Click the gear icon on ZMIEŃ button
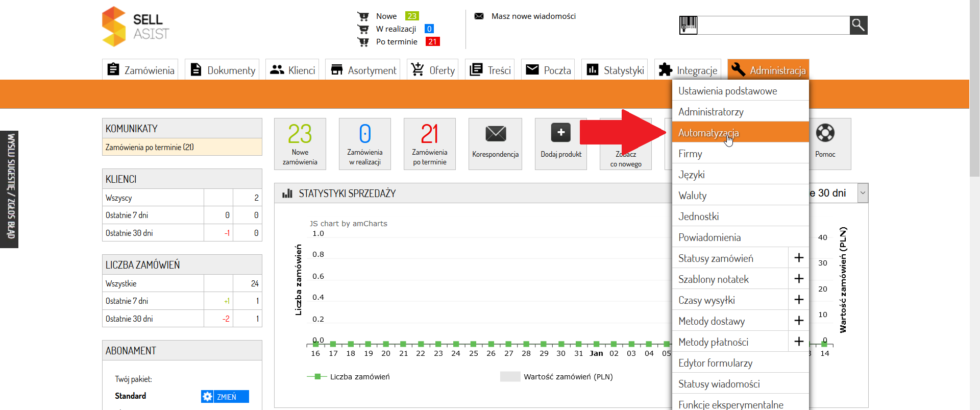 (x=207, y=397)
